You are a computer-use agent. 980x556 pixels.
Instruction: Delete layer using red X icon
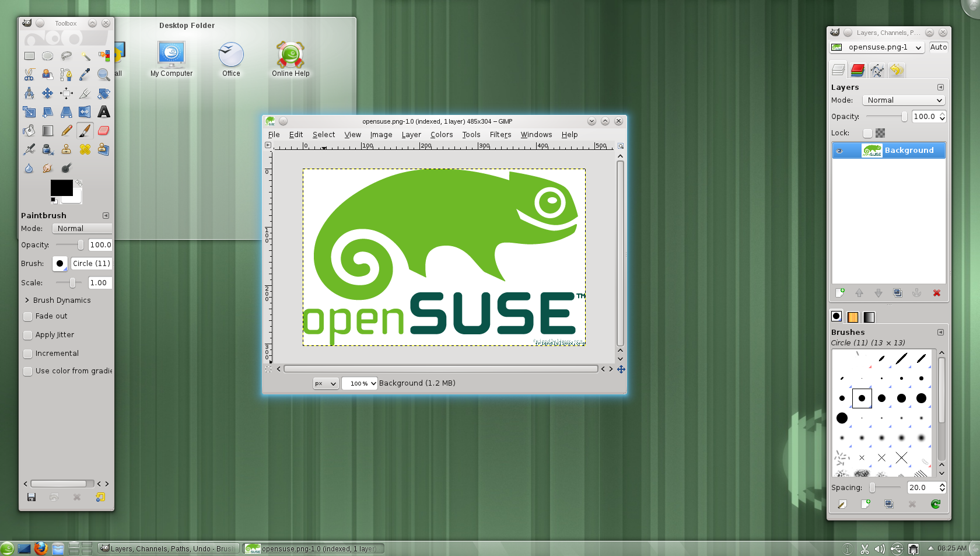click(936, 293)
